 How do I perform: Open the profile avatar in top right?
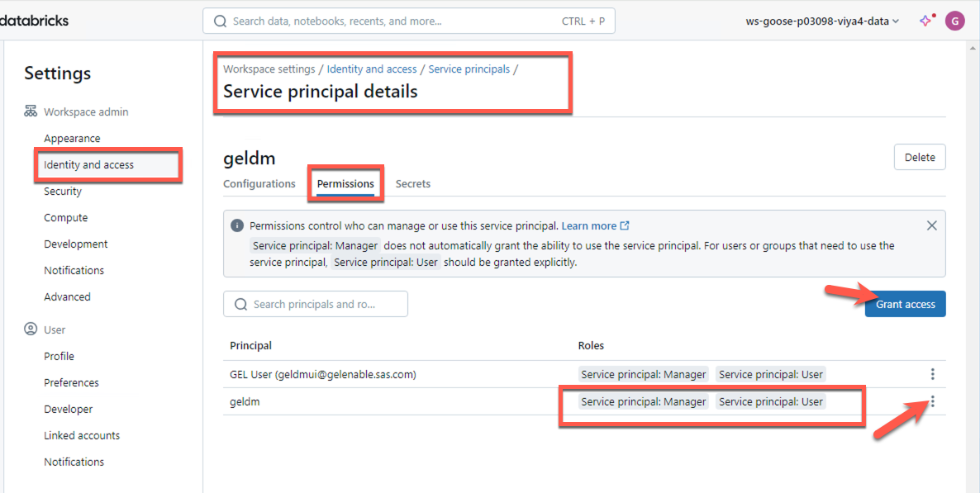pos(954,21)
